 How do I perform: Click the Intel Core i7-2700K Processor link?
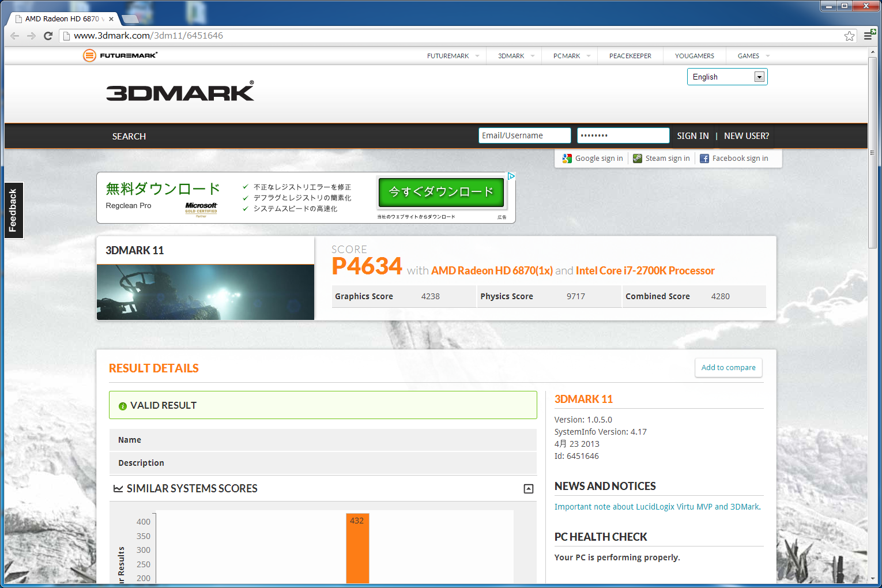[645, 270]
